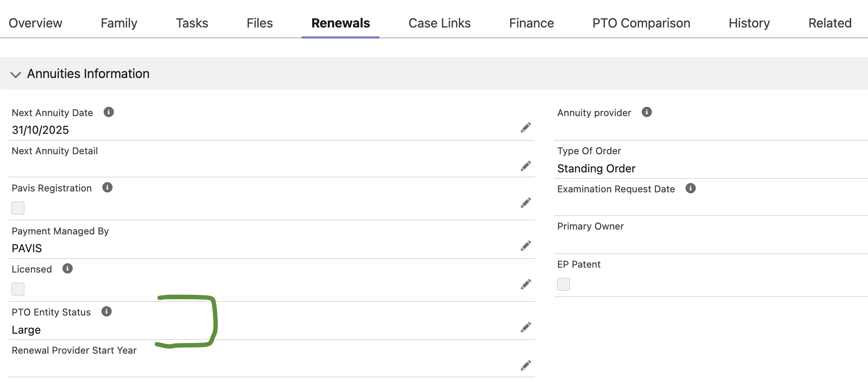Edit the Next Annuity Date field

(526, 128)
